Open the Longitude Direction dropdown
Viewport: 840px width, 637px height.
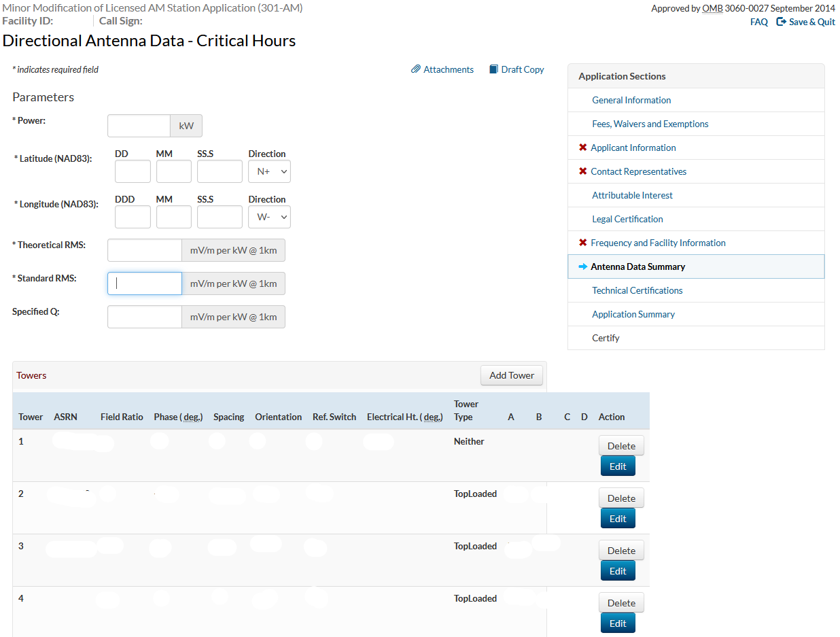(269, 218)
